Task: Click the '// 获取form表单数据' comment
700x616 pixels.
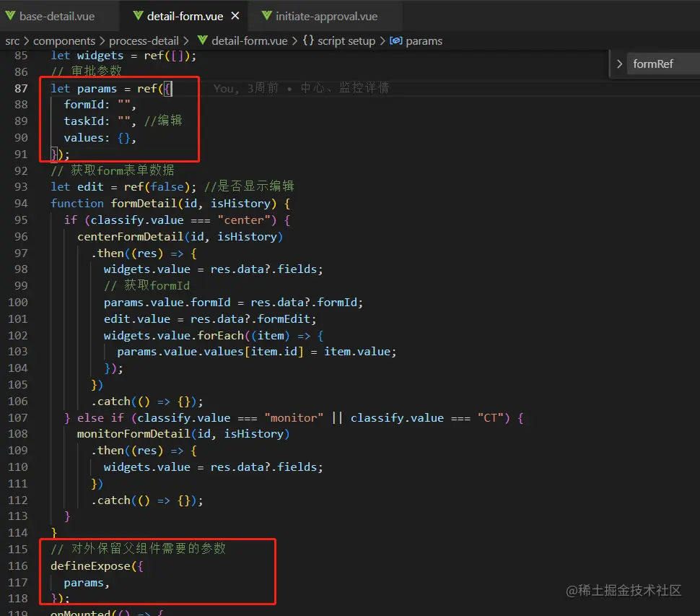Action: (x=113, y=170)
